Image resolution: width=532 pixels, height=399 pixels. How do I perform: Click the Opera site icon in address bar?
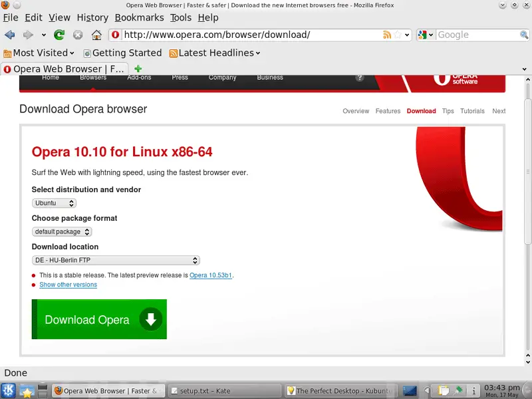coord(115,35)
